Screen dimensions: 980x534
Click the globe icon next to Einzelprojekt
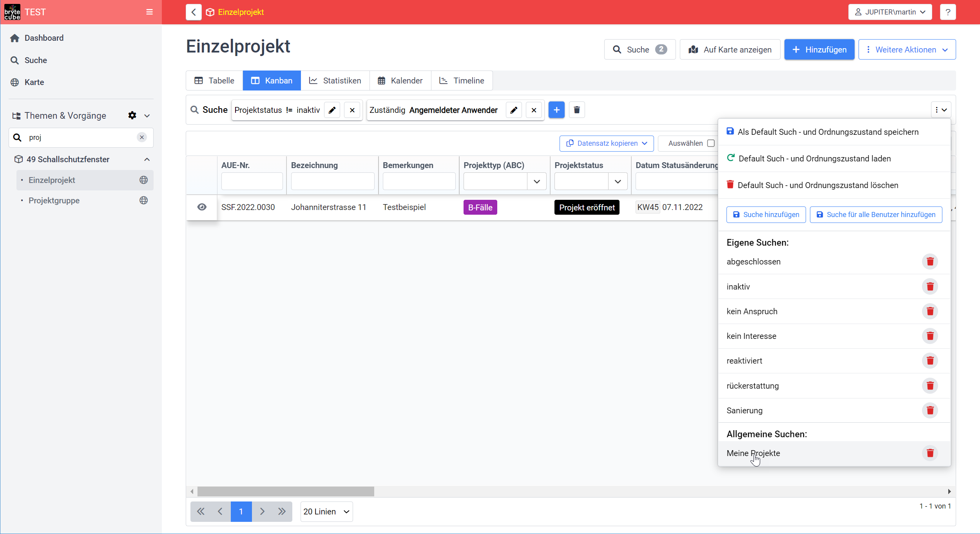pos(144,180)
